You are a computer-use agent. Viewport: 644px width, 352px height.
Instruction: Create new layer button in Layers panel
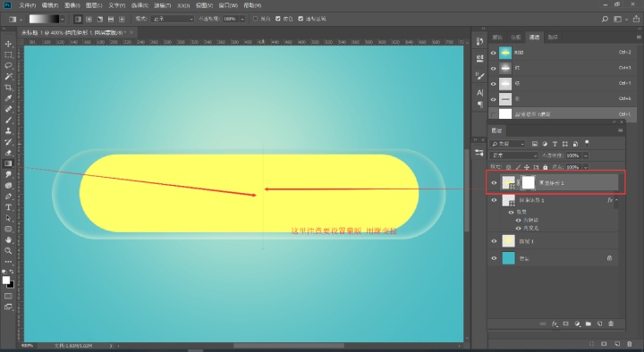click(599, 323)
